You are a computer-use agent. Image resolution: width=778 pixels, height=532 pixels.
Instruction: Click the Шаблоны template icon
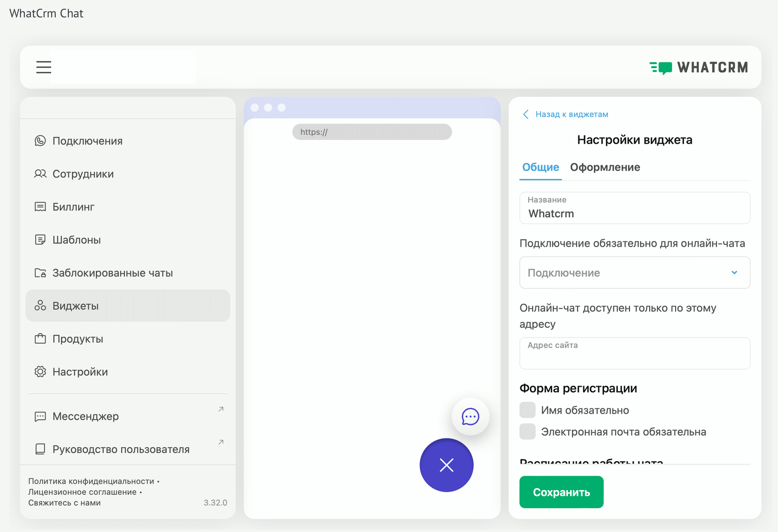(40, 240)
